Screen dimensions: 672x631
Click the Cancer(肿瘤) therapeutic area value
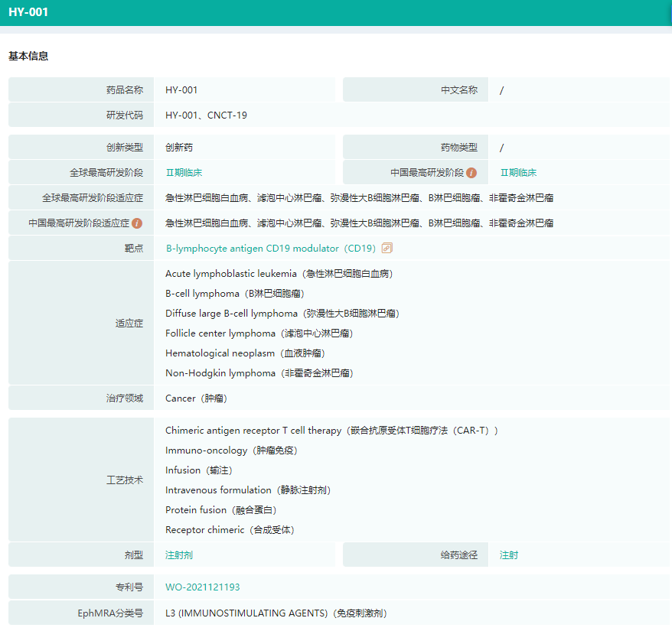coord(196,398)
